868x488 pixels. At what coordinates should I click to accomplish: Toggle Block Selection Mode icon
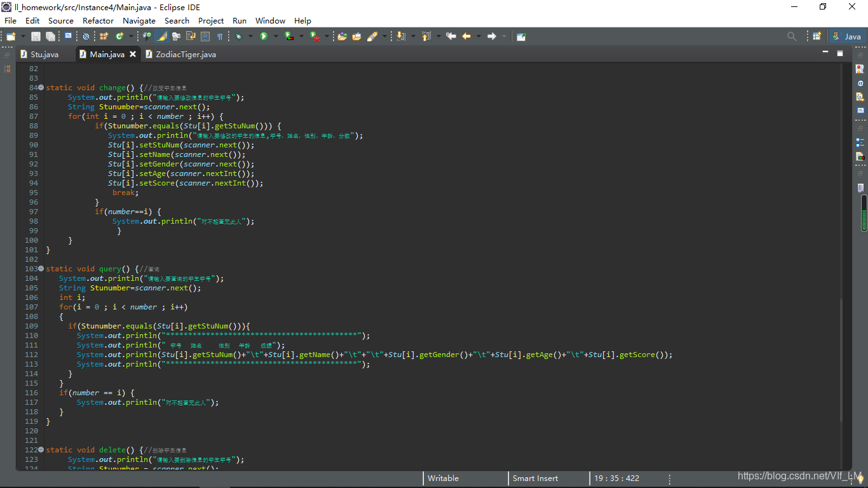point(205,36)
